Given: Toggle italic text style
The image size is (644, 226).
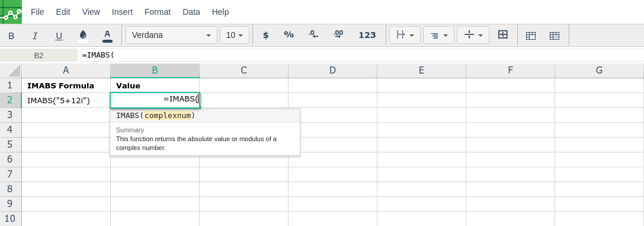Looking at the screenshot, I should click(x=35, y=36).
